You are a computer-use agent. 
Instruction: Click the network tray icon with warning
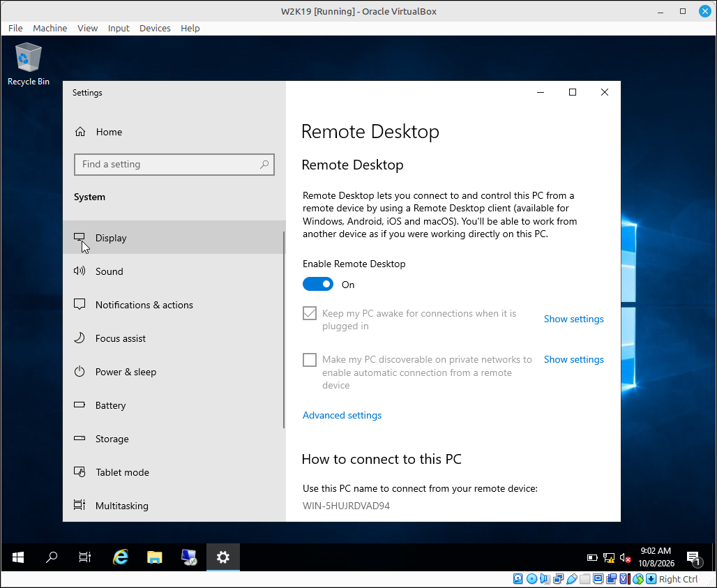pos(609,558)
